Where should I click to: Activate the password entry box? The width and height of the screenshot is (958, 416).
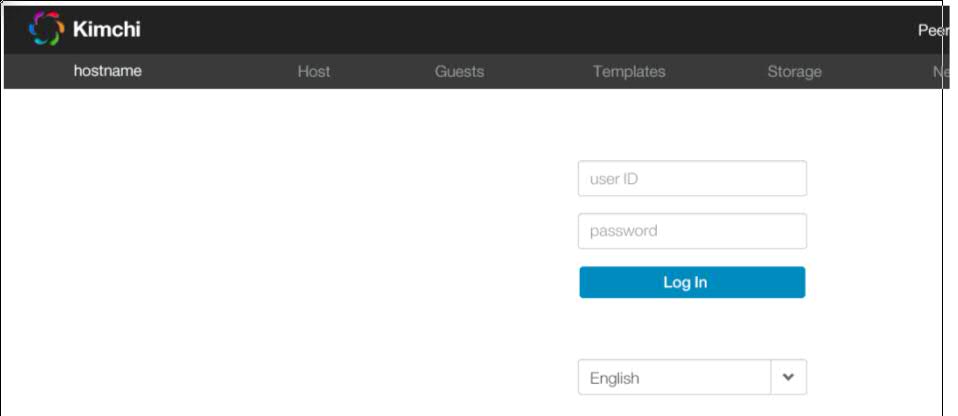[x=692, y=231]
